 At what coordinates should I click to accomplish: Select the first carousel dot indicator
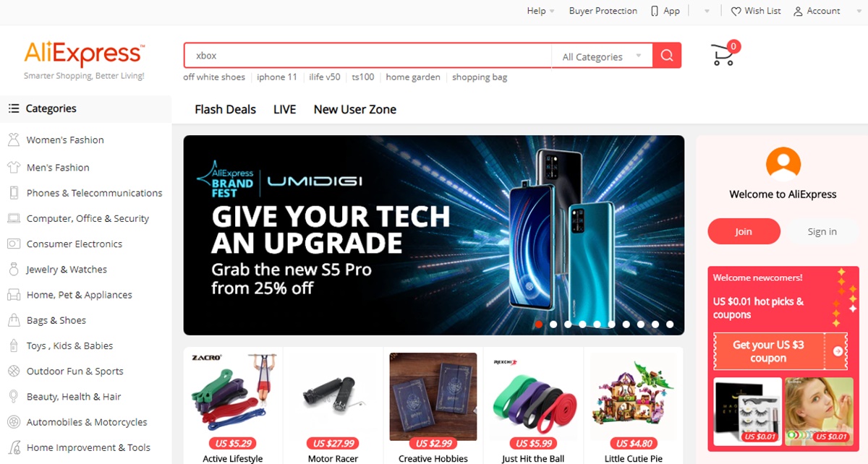(539, 325)
